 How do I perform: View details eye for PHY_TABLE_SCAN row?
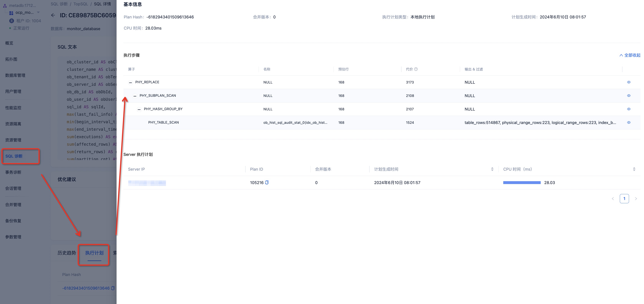(x=628, y=122)
